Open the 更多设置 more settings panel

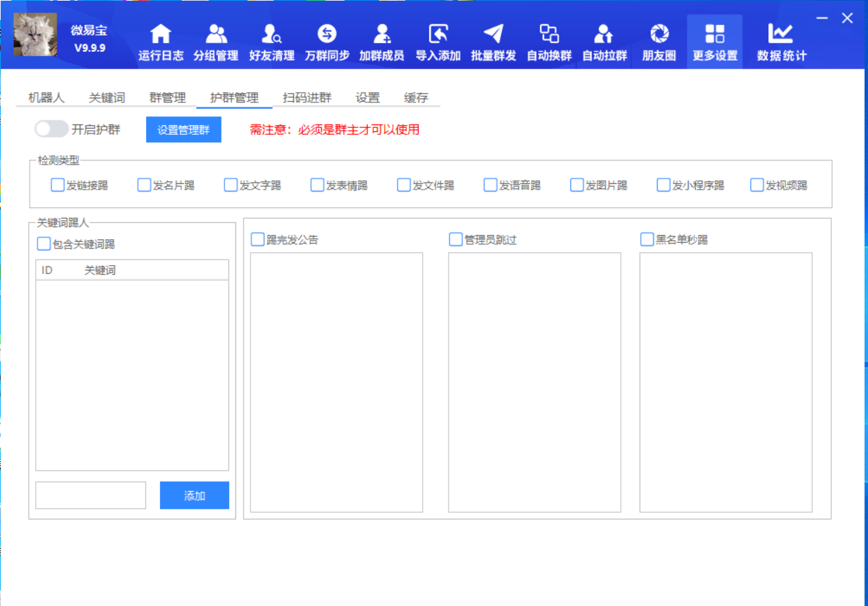(x=714, y=40)
